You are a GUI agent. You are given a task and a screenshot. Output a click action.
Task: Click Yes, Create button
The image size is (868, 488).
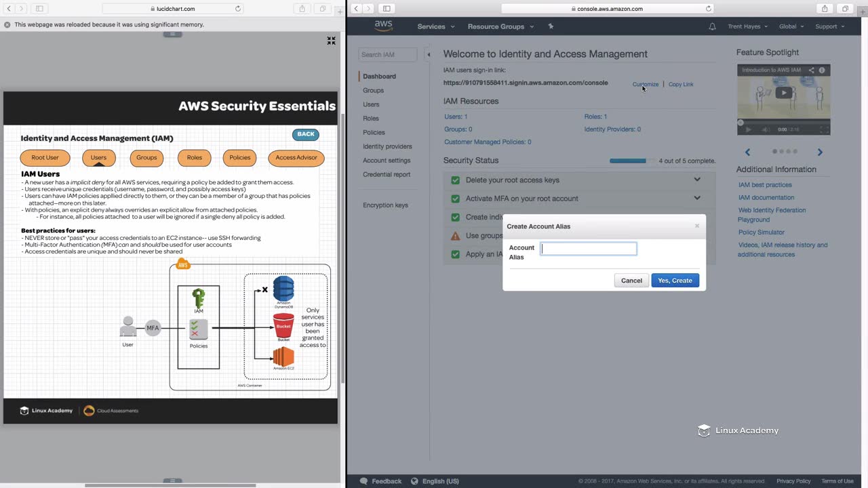pos(675,281)
